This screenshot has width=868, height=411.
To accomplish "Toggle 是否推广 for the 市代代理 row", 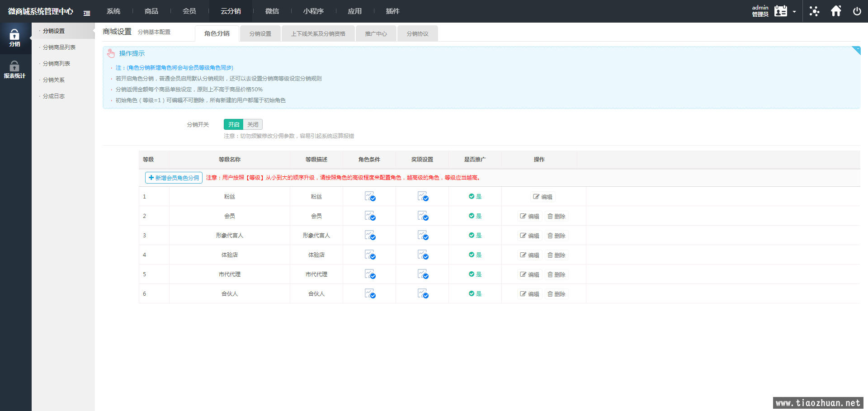I will (475, 274).
